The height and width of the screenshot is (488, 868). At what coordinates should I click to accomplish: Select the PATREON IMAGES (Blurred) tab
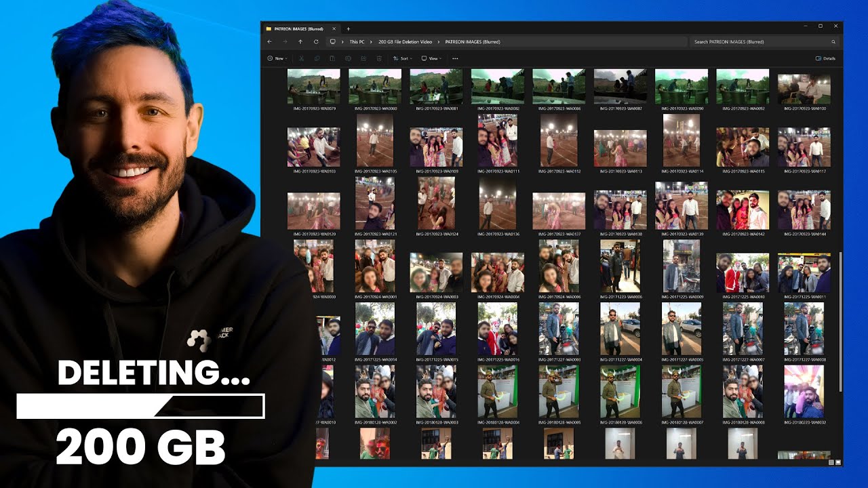(298, 29)
